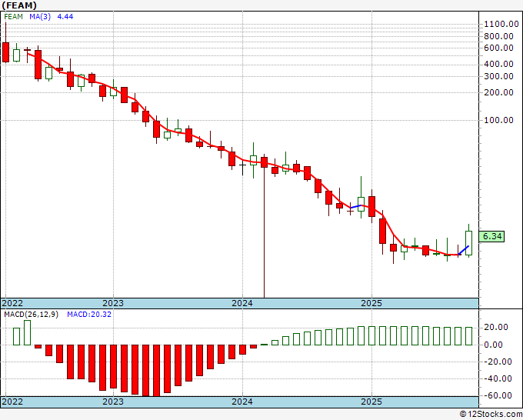Click 2023 on the price chart timeline
This screenshot has width=523, height=420.
(x=113, y=303)
